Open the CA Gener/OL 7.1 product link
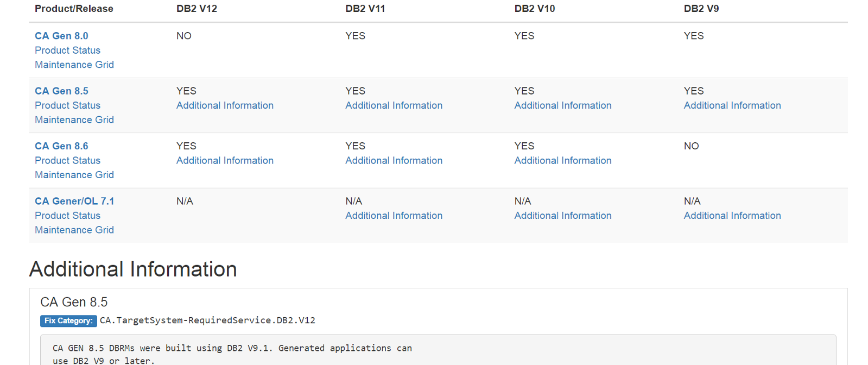Viewport: 868px width, 365px height. pos(74,201)
